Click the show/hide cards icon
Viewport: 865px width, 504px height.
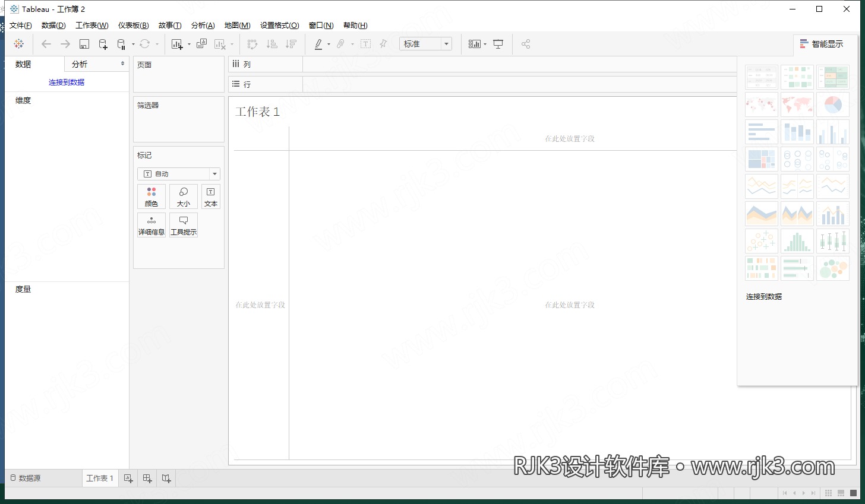474,44
